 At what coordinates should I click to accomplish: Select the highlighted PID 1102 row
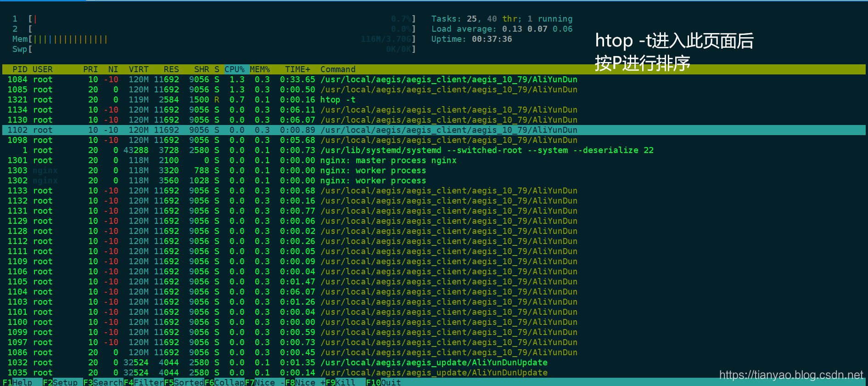tap(434, 130)
